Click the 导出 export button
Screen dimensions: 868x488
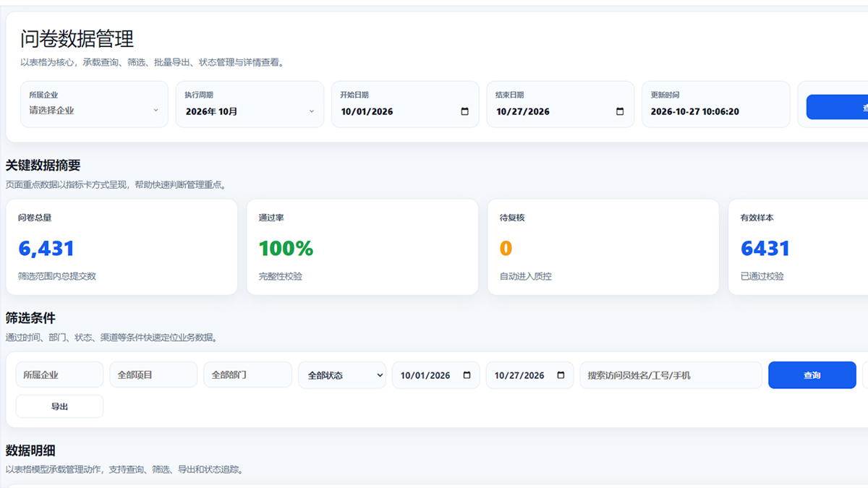[x=59, y=406]
